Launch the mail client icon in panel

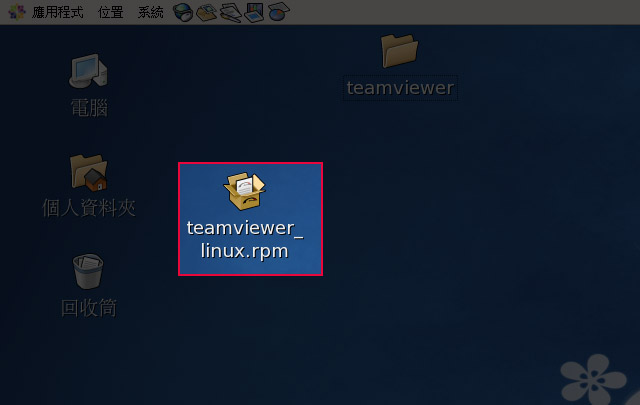(x=207, y=12)
